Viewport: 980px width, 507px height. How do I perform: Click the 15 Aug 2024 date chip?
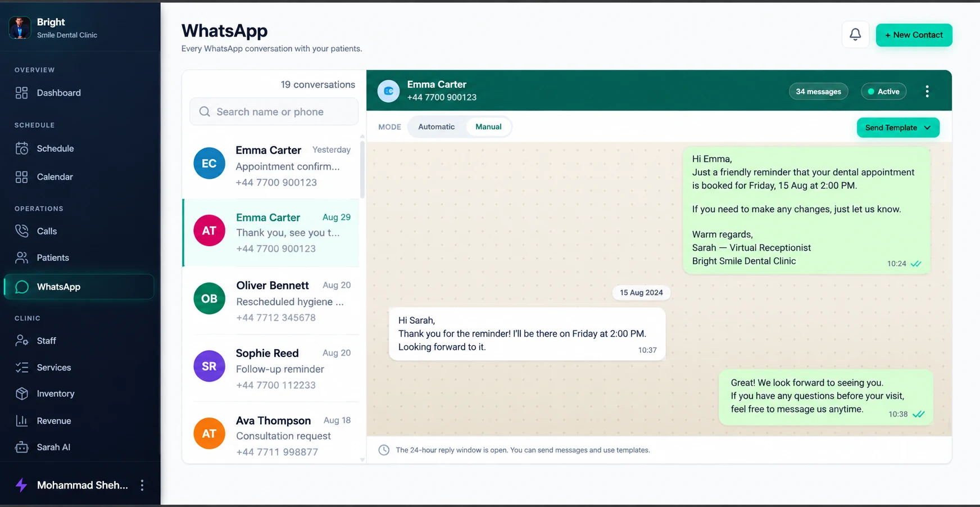(x=641, y=293)
